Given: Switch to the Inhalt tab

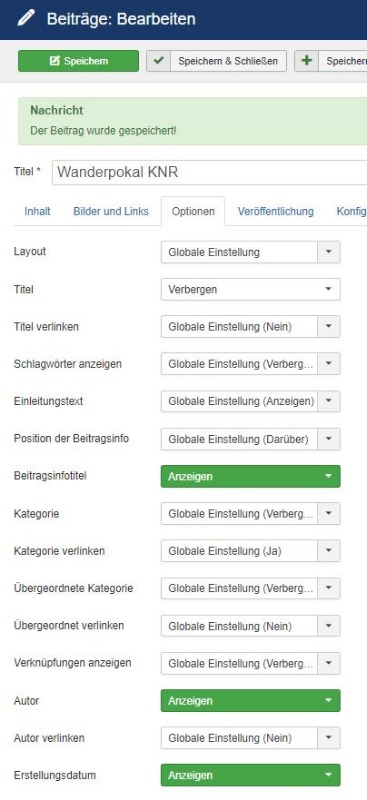Looking at the screenshot, I should click(37, 211).
